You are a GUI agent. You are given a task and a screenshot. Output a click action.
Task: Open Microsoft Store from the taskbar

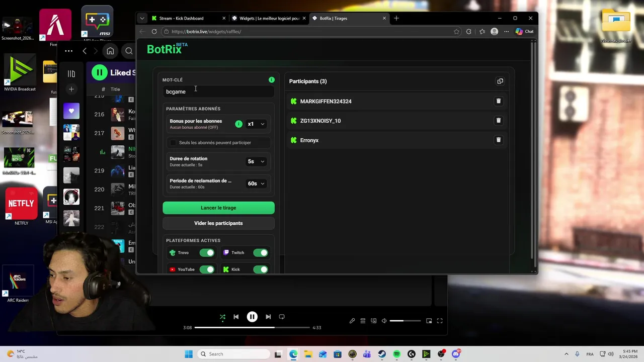tap(338, 354)
